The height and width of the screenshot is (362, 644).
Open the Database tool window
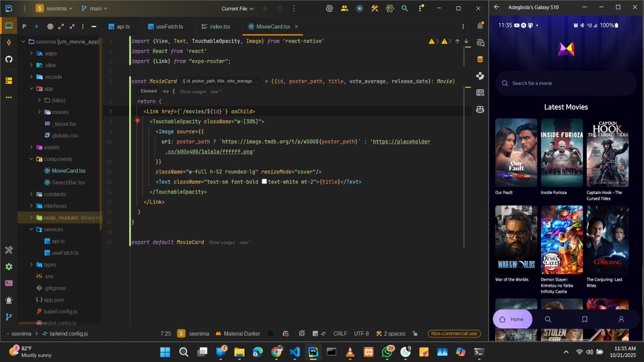480,59
